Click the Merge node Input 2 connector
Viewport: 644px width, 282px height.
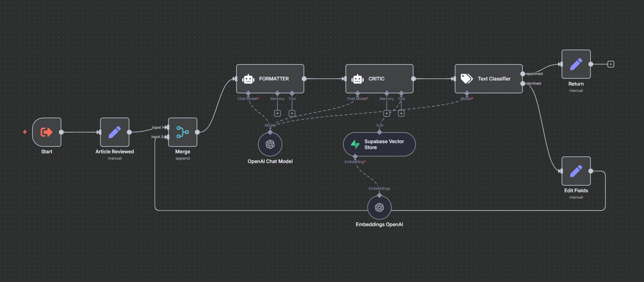168,137
